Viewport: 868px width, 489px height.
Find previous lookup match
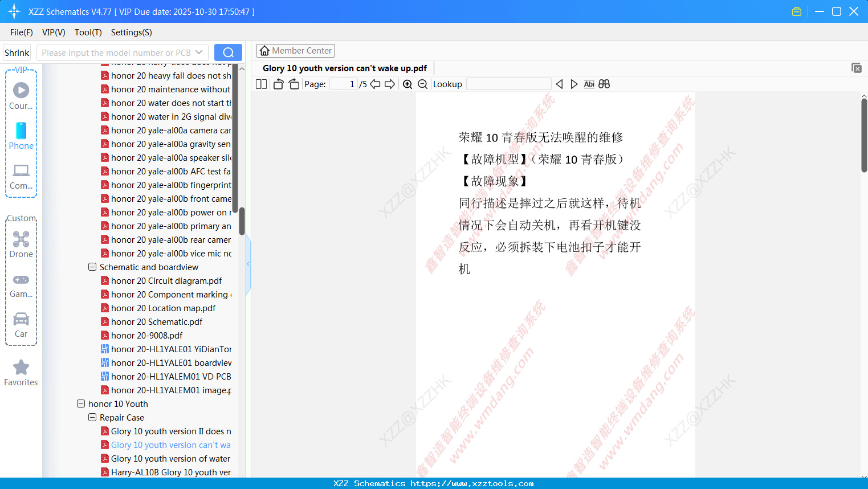[x=559, y=84]
